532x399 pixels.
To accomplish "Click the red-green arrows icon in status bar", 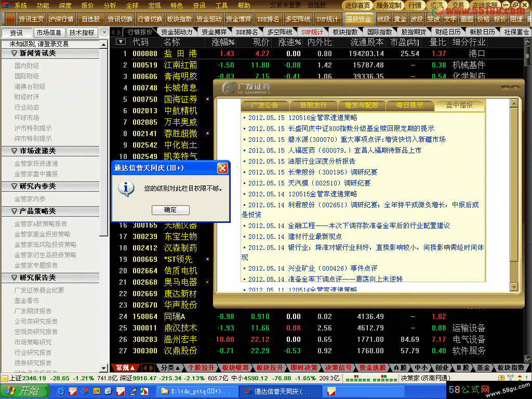I will (520, 378).
